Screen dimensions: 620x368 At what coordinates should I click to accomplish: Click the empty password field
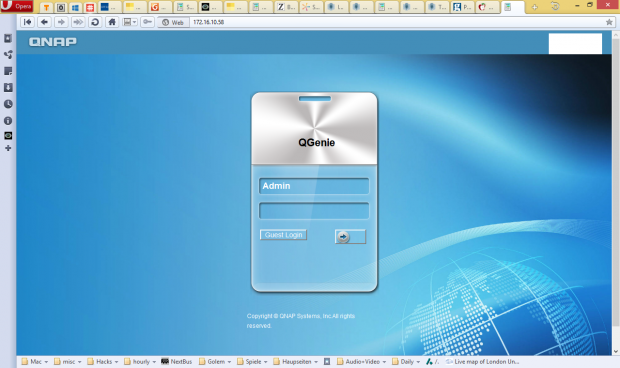pyautogui.click(x=314, y=211)
